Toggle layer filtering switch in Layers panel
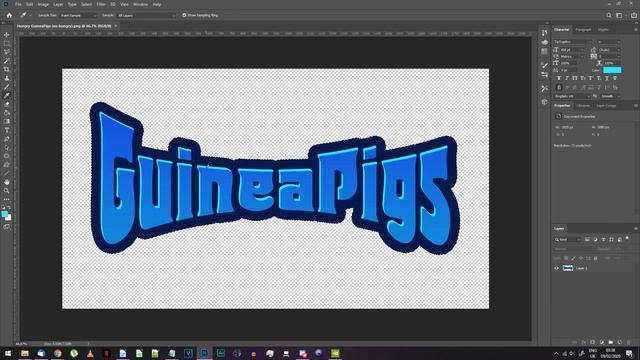 click(627, 239)
